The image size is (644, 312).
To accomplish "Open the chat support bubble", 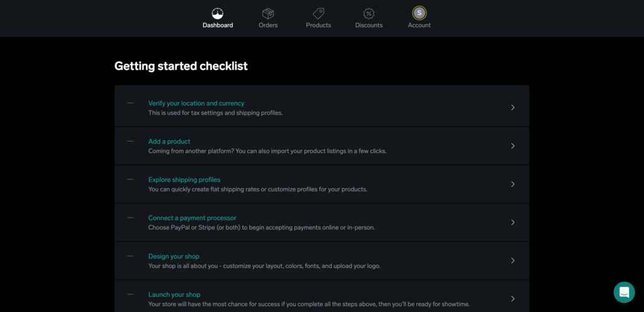I will coord(625,292).
